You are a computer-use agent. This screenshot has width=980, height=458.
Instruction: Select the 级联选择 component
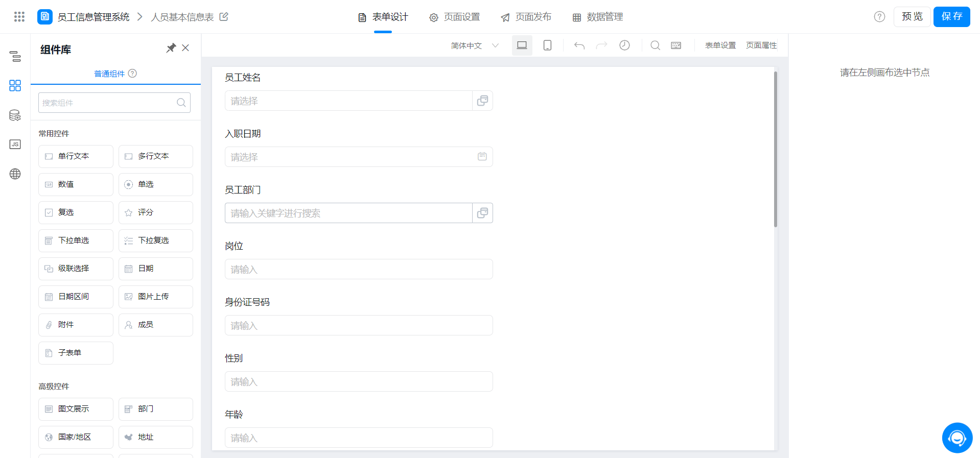[76, 269]
